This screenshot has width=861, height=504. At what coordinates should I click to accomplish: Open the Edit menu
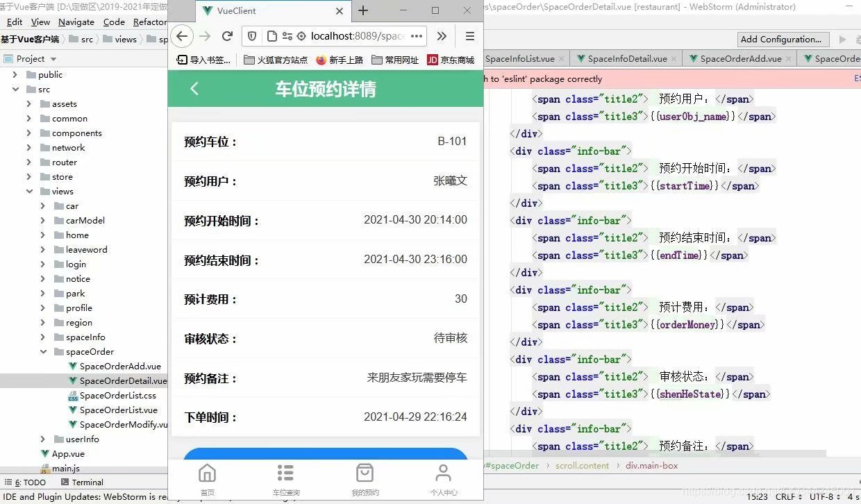(15, 22)
